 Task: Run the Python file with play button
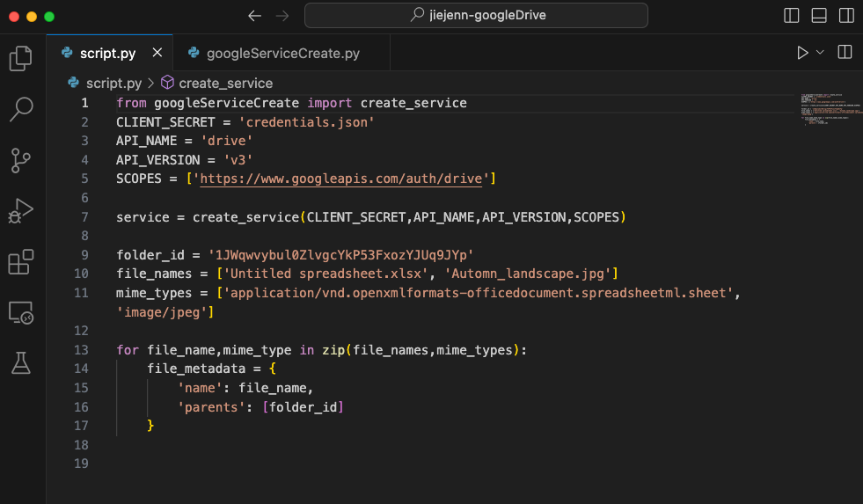click(802, 52)
